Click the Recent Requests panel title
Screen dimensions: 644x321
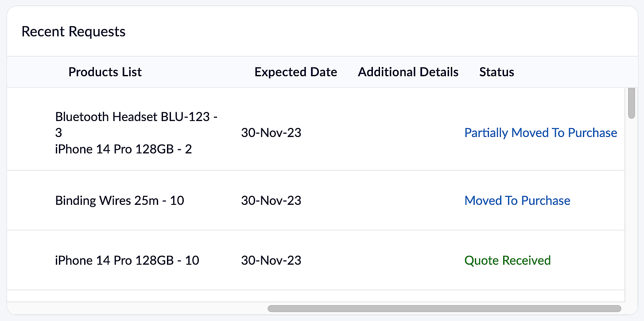(74, 31)
